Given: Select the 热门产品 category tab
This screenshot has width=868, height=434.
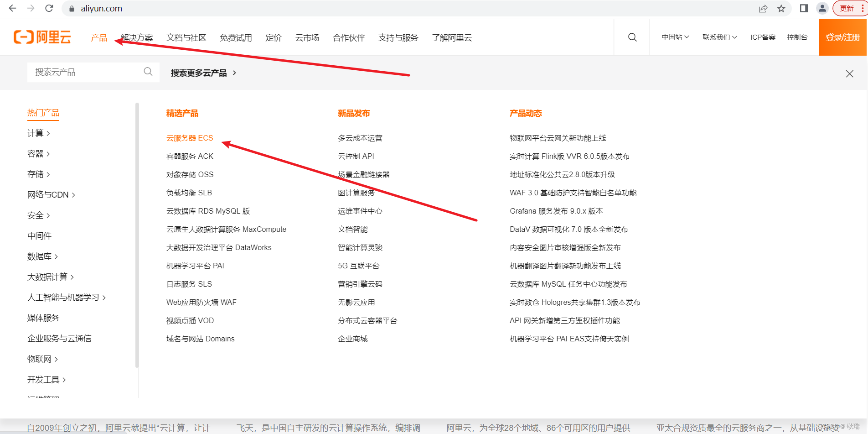Looking at the screenshot, I should pyautogui.click(x=43, y=113).
